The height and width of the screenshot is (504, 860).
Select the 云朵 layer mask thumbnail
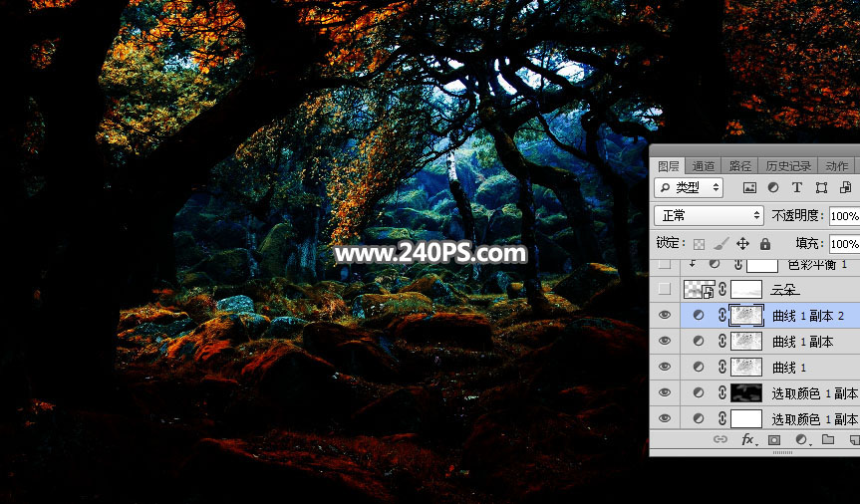(746, 289)
